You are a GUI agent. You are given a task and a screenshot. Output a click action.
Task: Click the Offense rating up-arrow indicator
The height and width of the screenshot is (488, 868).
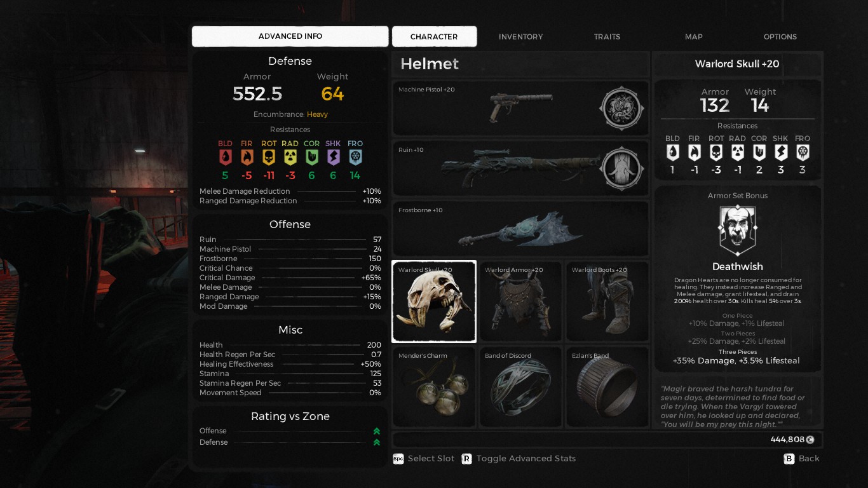tap(377, 431)
